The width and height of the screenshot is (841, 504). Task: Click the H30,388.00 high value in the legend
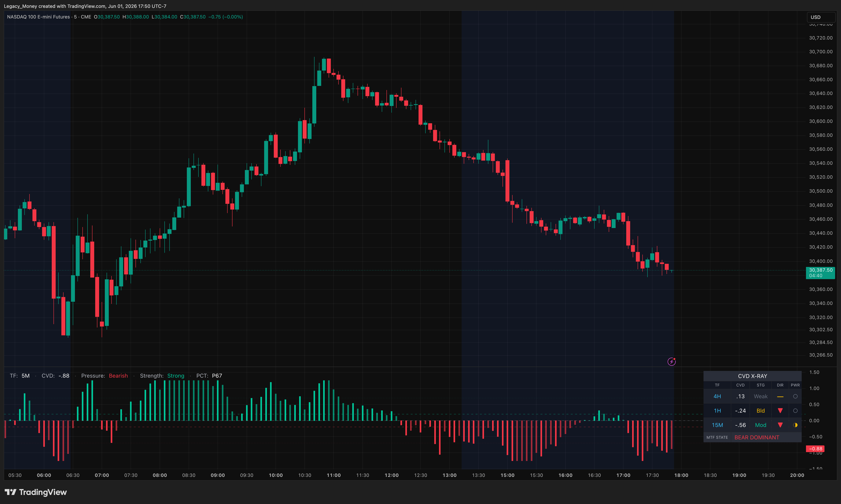click(136, 17)
